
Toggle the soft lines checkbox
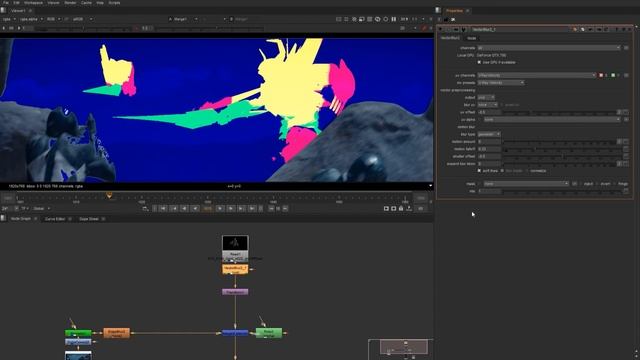(x=479, y=171)
